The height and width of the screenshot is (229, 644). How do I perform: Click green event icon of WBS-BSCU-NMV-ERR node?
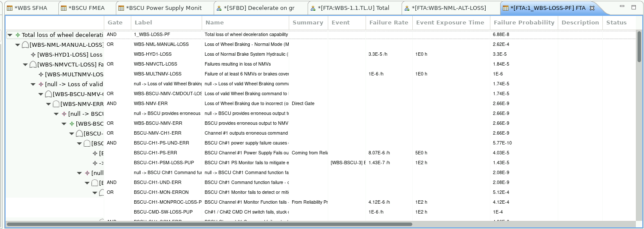(x=72, y=124)
